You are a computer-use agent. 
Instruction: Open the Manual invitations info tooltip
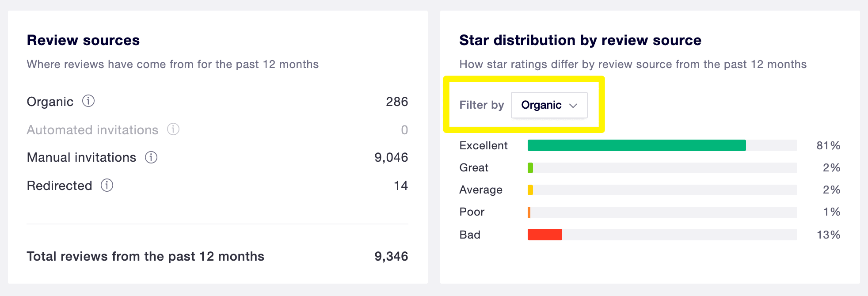(150, 157)
